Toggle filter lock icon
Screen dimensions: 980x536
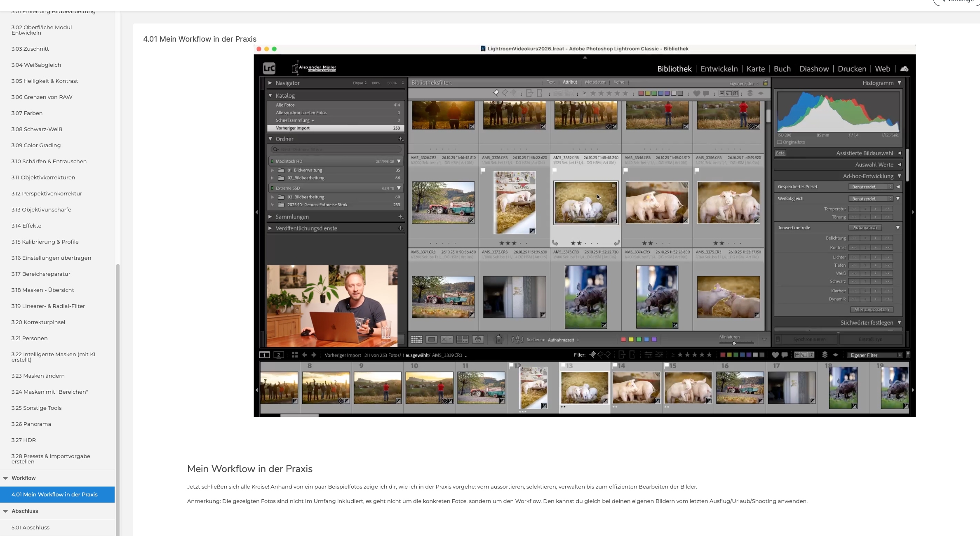[766, 83]
